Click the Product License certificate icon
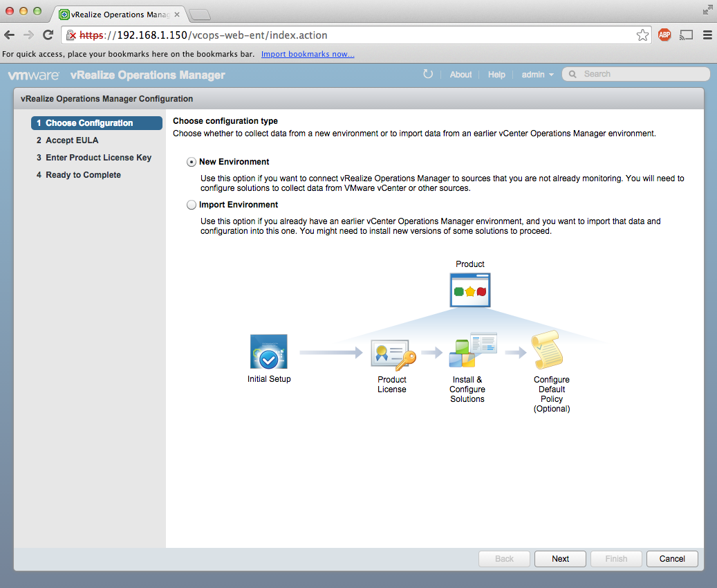The image size is (717, 588). tap(393, 356)
